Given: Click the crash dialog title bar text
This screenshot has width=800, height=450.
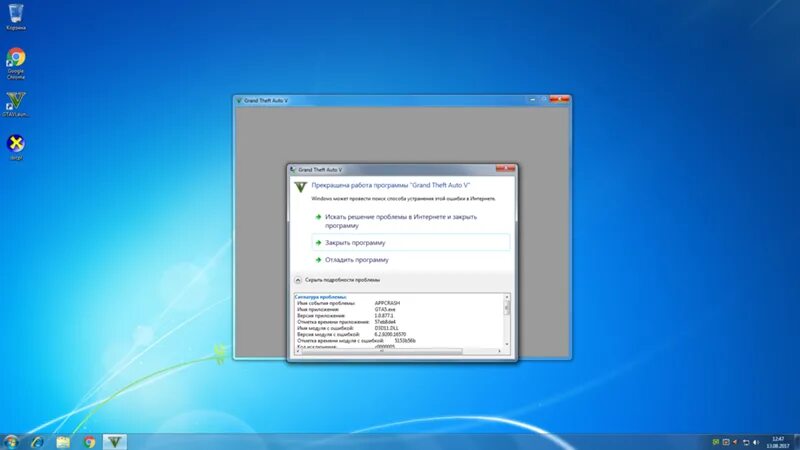Looking at the screenshot, I should 320,169.
